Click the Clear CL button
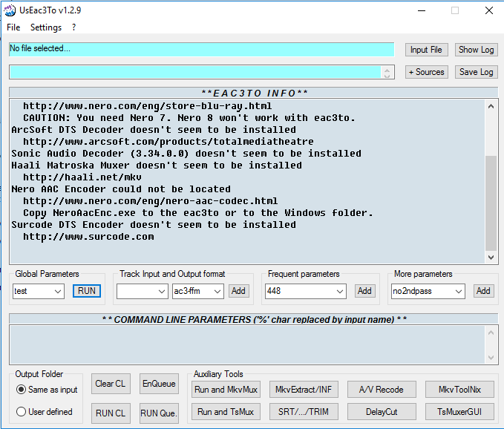The height and width of the screenshot is (429, 504). pyautogui.click(x=111, y=384)
